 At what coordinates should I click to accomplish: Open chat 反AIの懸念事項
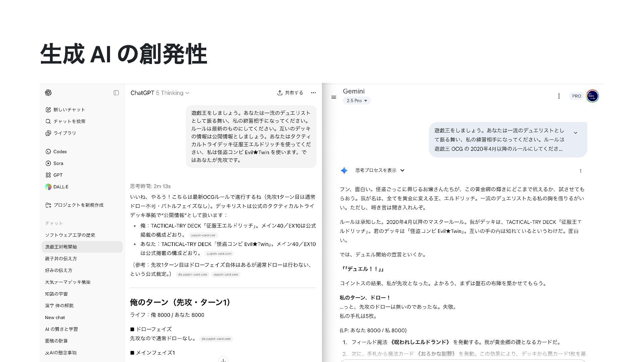click(x=82, y=353)
